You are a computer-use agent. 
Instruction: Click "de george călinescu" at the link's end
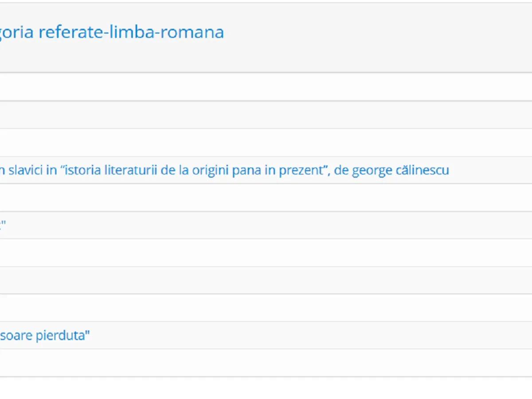coord(391,170)
